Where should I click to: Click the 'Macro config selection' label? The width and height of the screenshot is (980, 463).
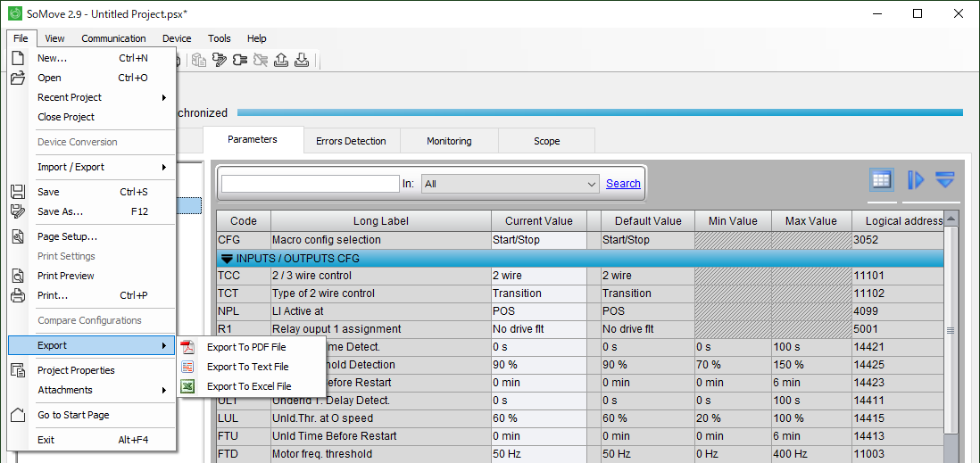327,240
